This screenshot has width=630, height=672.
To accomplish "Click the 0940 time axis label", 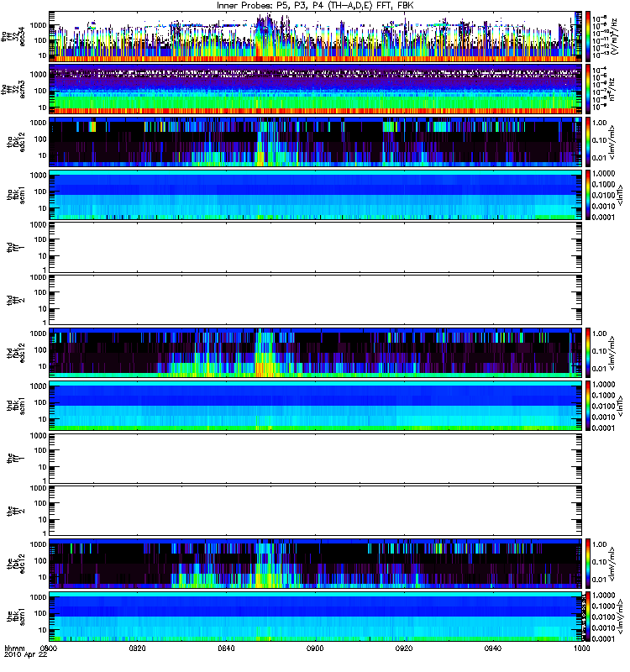I will (x=493, y=648).
